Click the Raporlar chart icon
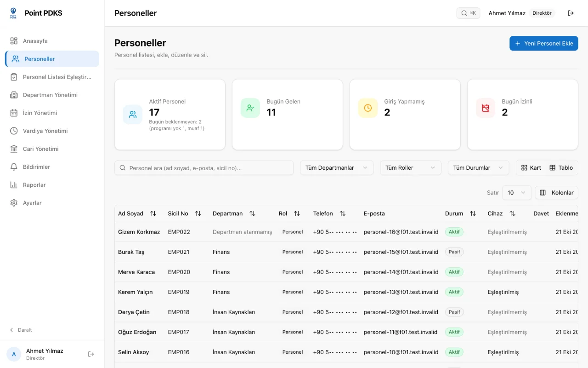This screenshot has width=588, height=368. [x=14, y=184]
